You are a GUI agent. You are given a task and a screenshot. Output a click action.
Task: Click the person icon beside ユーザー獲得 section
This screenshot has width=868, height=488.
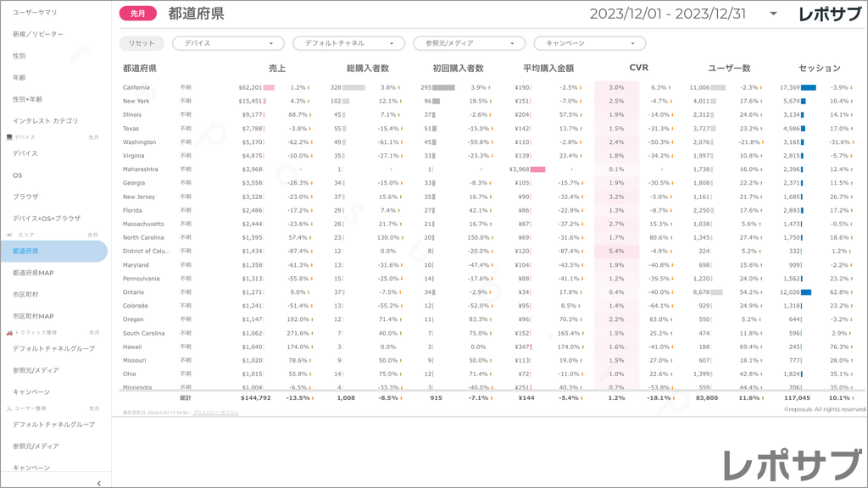8,408
